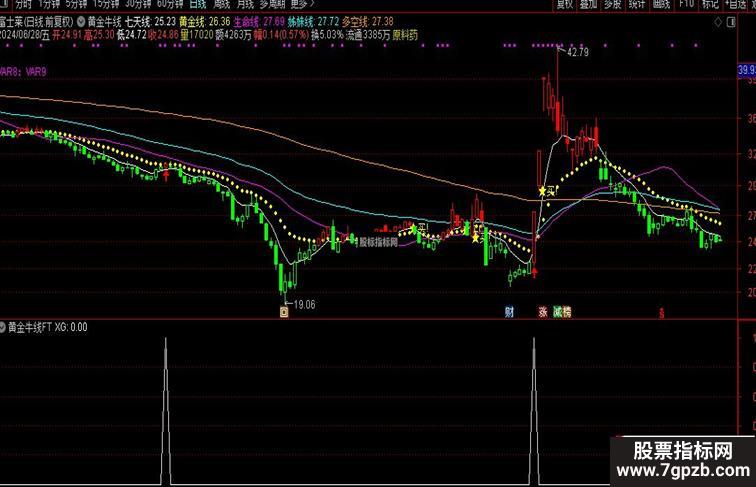The image size is (756, 487).
Task: Click the red S marker on time axis
Action: pyautogui.click(x=662, y=313)
